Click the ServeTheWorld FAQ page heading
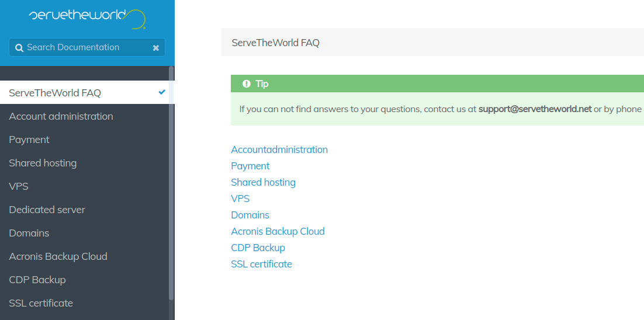The image size is (644, 320). (x=276, y=43)
